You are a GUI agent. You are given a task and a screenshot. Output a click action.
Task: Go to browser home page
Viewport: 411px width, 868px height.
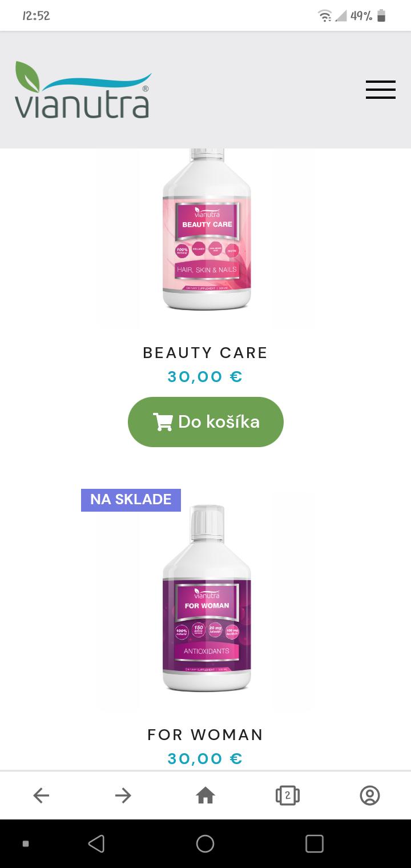(x=205, y=795)
